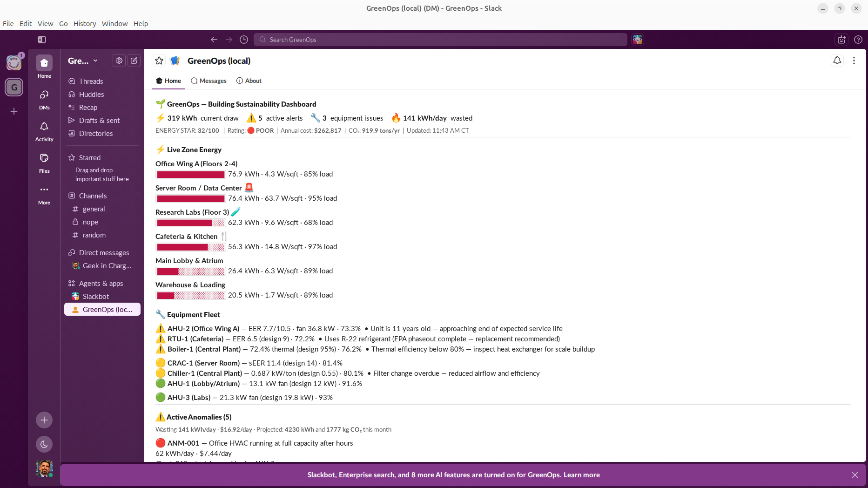
Task: Expand the GreenOps workspace name dropdown
Action: 83,61
